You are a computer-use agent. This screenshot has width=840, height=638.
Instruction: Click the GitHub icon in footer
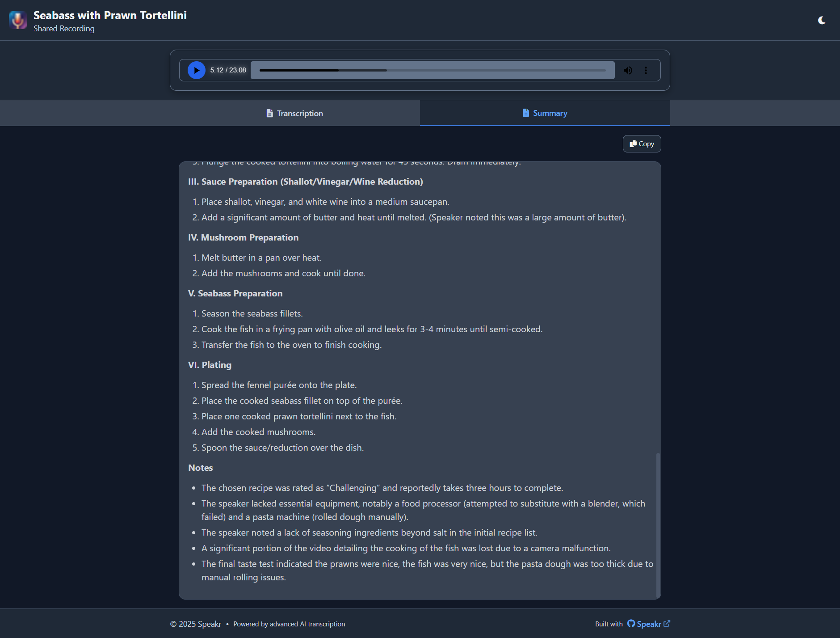[631, 624]
